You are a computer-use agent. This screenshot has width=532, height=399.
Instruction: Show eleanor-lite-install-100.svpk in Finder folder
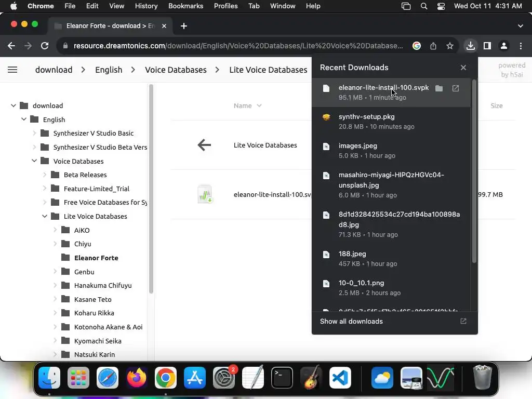pyautogui.click(x=439, y=88)
